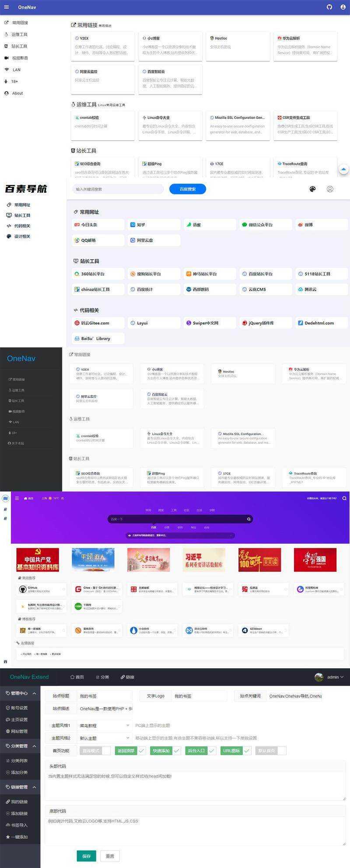Collapse the 分类管理 sidebar group

pyautogui.click(x=20, y=746)
